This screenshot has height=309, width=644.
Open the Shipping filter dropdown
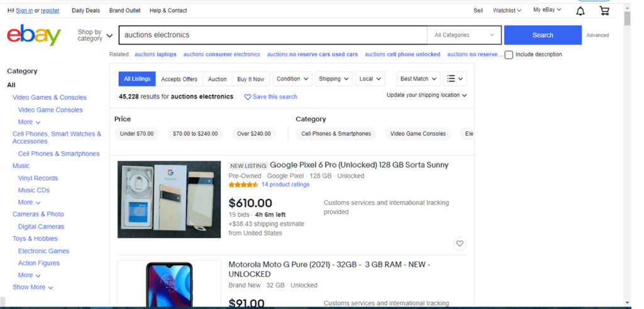pyautogui.click(x=333, y=79)
